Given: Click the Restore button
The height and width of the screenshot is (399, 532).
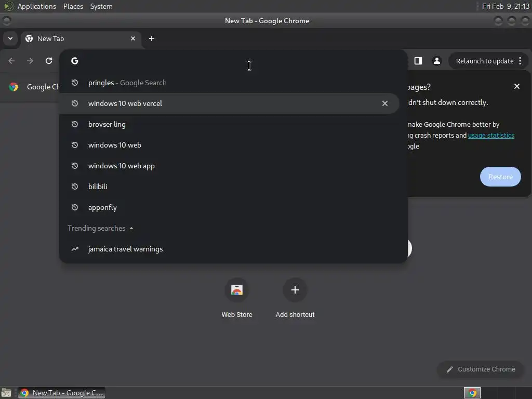Looking at the screenshot, I should 500,177.
